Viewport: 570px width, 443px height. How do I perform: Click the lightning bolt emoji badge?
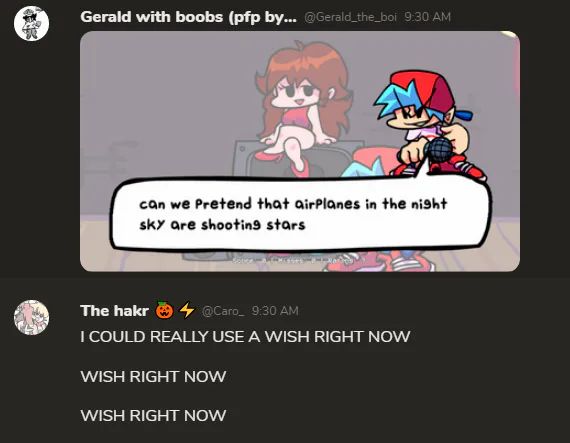(187, 310)
